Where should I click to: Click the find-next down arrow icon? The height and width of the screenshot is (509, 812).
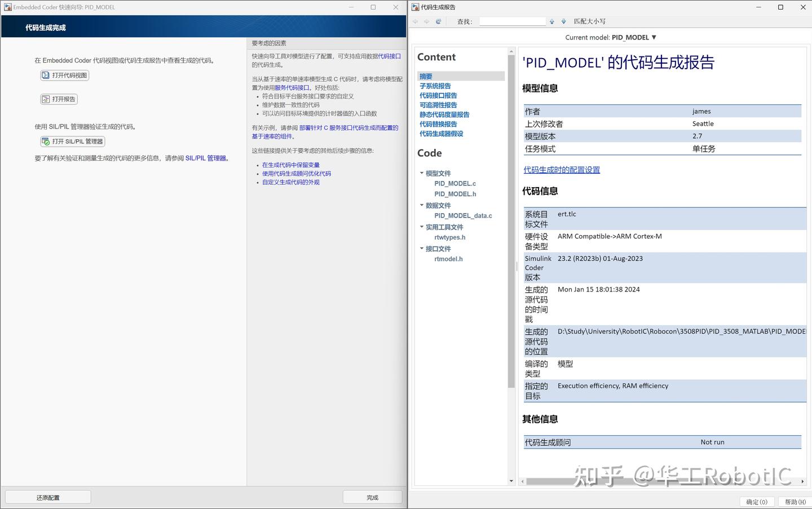click(563, 21)
